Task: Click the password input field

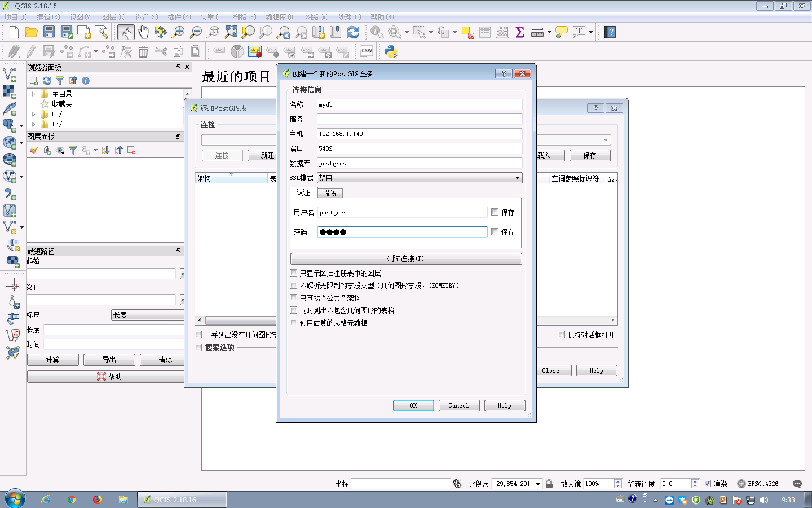Action: [403, 232]
